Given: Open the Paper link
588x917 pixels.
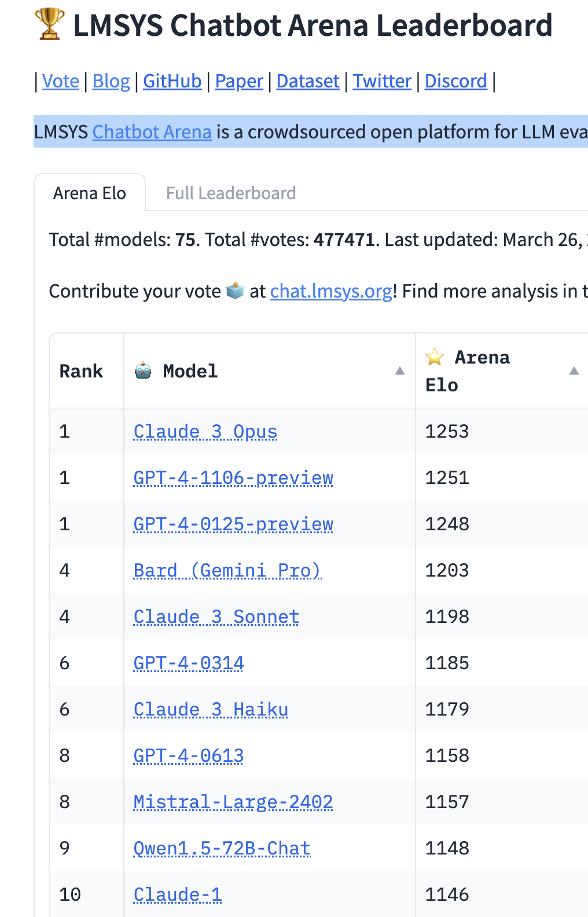Looking at the screenshot, I should (239, 81).
